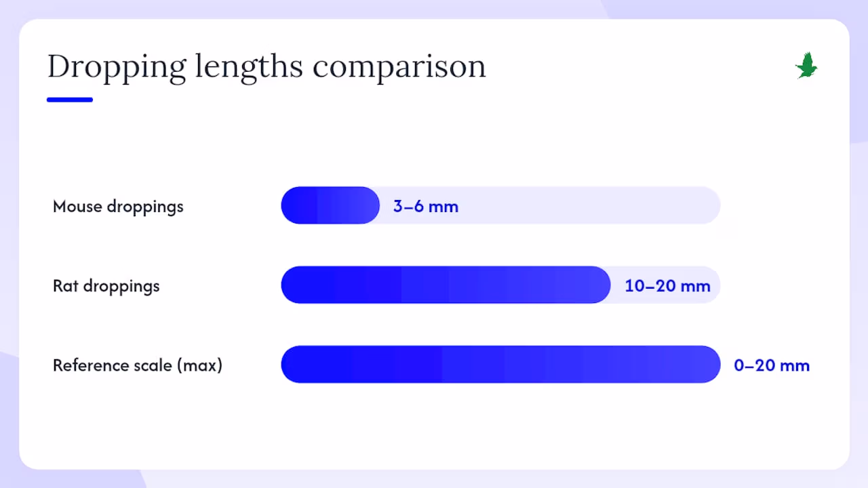Click the word "Mouse" in the first row label

[77, 206]
